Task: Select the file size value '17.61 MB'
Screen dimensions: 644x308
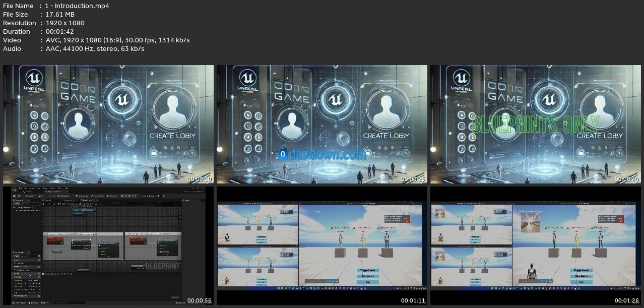Action: coord(60,15)
